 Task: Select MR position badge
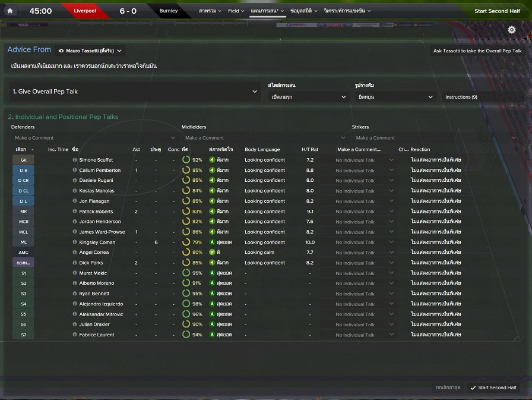coord(23,211)
